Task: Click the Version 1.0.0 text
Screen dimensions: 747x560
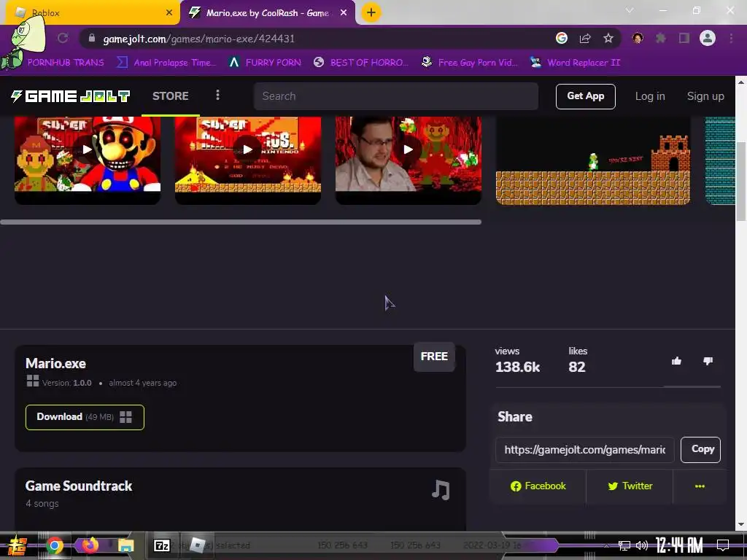Action: click(x=66, y=383)
